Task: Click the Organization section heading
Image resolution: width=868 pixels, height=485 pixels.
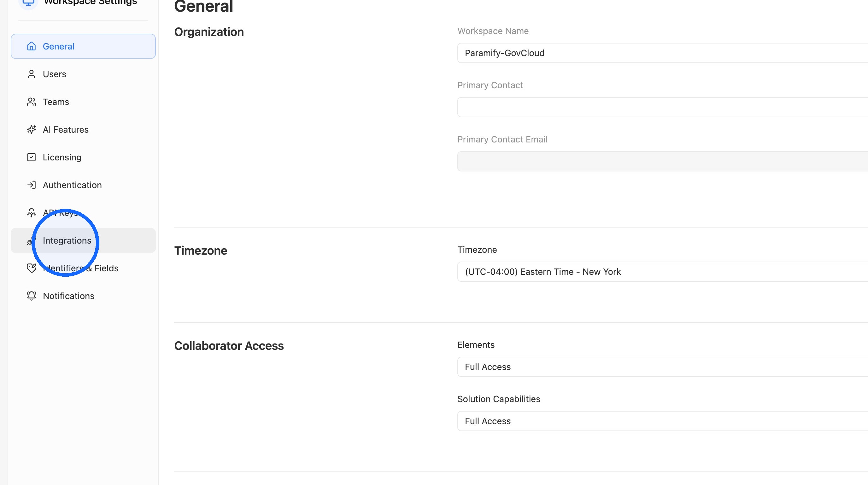Action: [x=209, y=32]
